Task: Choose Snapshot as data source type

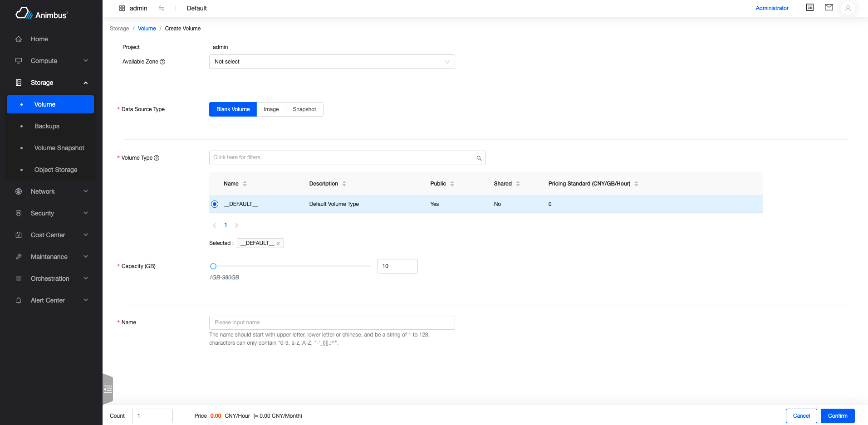Action: click(304, 109)
